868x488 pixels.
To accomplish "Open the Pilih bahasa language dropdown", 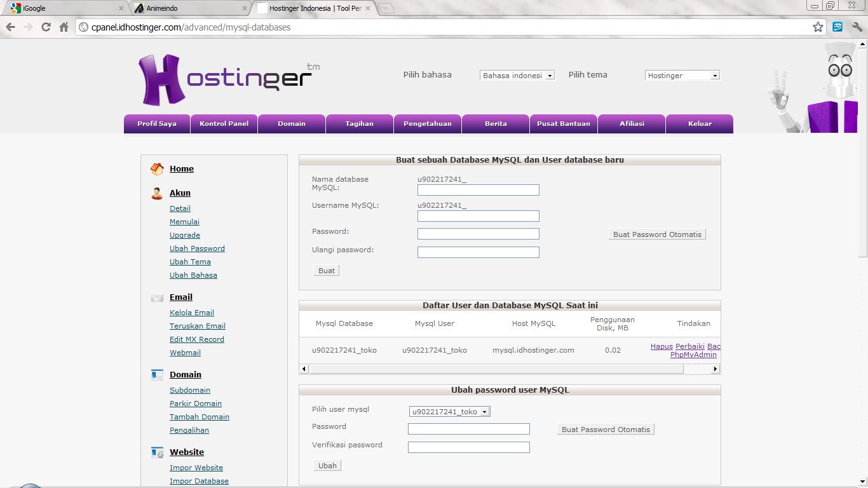I will point(517,75).
